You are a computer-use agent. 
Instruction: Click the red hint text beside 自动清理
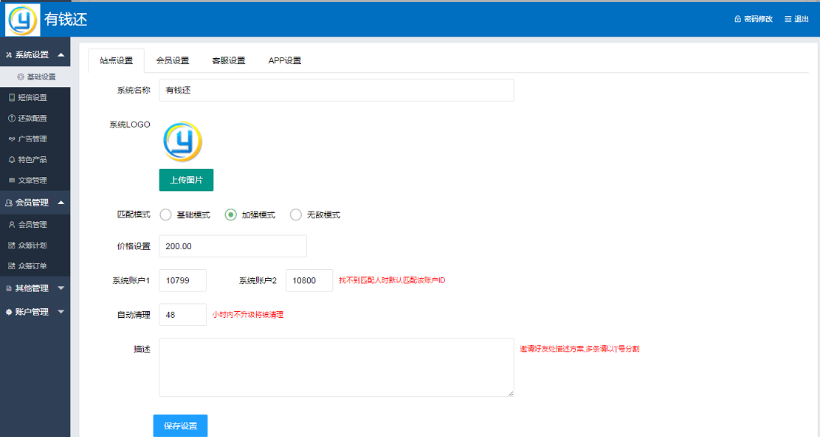[248, 315]
